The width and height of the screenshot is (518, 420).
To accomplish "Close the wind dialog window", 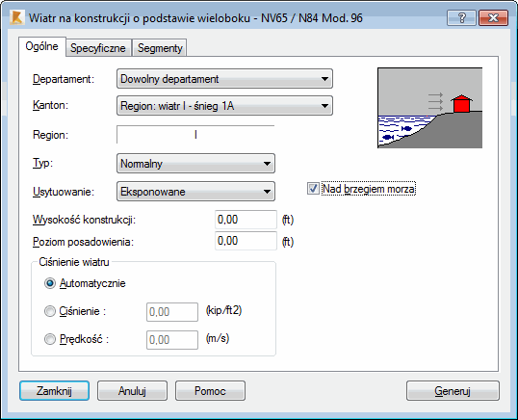I will point(493,17).
